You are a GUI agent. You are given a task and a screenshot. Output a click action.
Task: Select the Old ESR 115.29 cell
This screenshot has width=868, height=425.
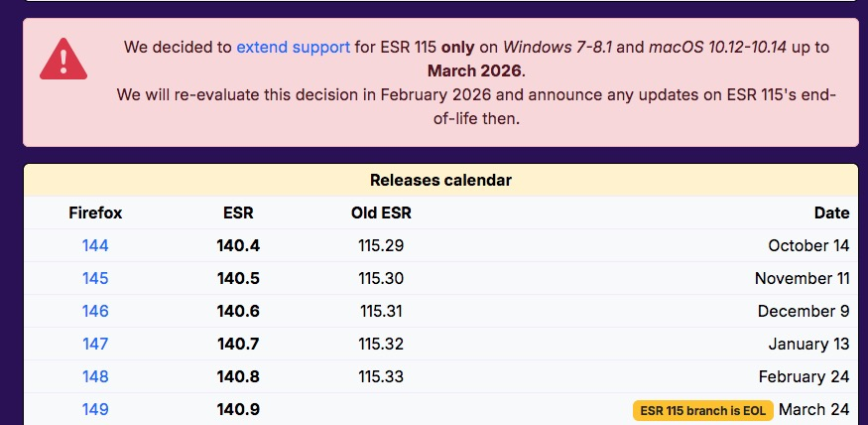[x=381, y=245]
